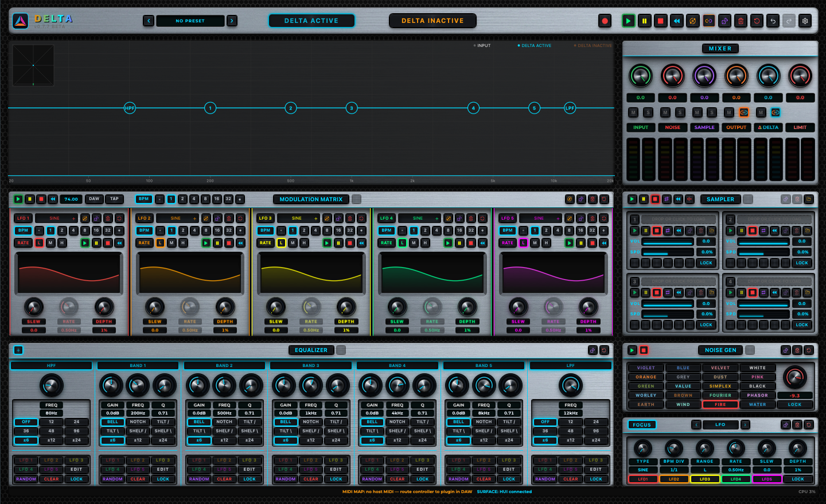Viewport: 826px width, 504px height.
Task: Select the SAMPLE mixer channel label
Action: [x=704, y=127]
